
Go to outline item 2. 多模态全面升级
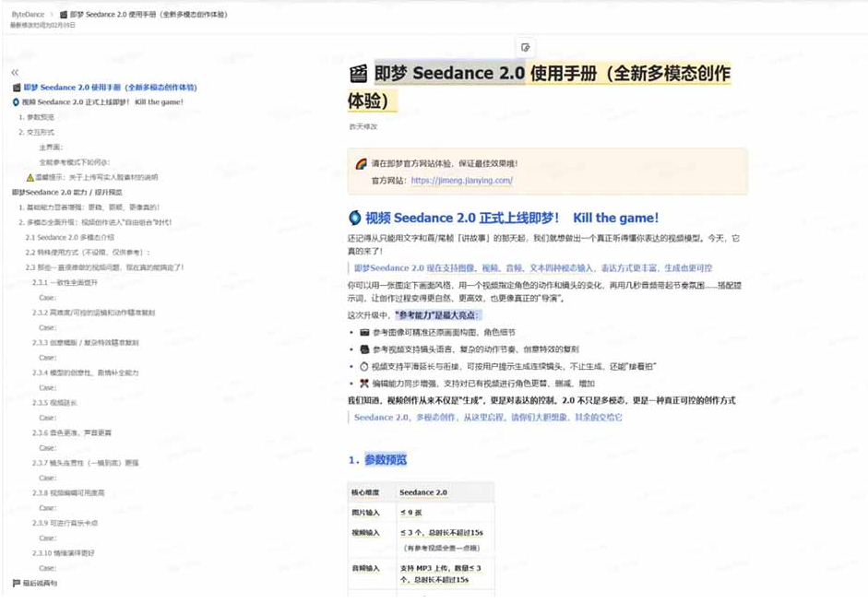[x=95, y=222]
